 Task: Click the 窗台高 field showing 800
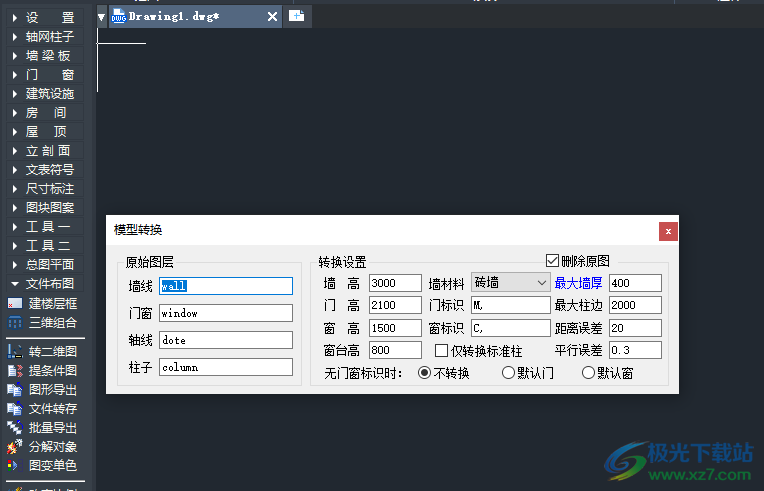point(395,350)
